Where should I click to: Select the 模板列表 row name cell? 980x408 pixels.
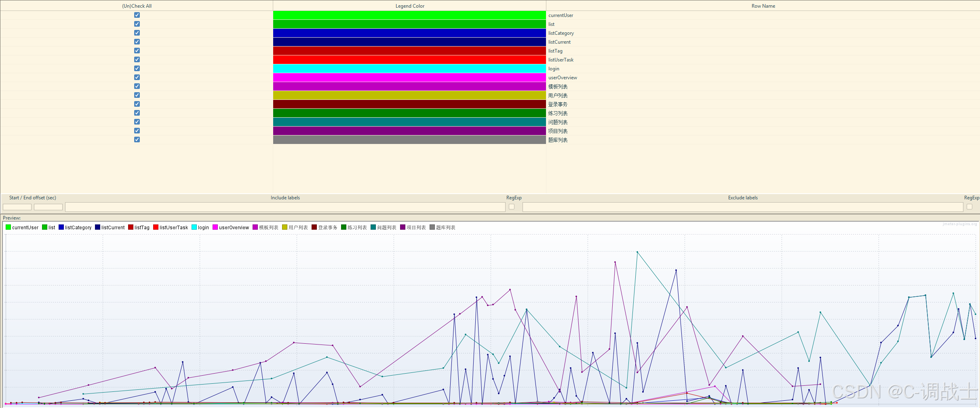(763, 86)
